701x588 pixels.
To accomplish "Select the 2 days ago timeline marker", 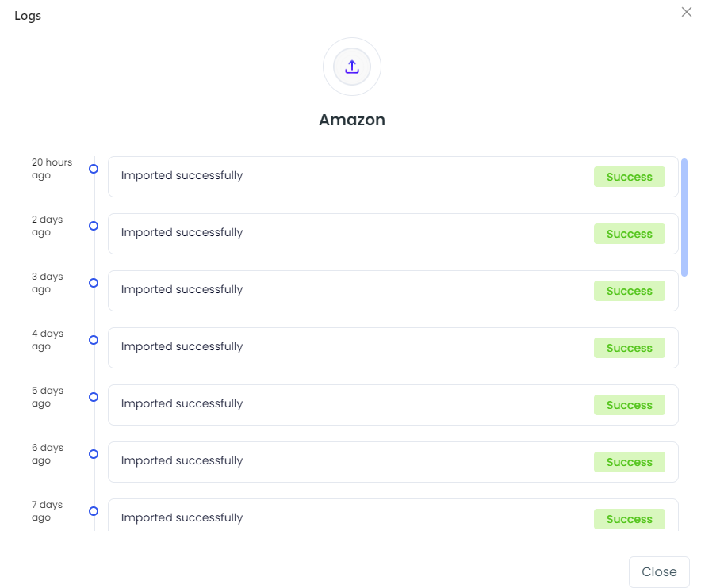I will [x=94, y=226].
